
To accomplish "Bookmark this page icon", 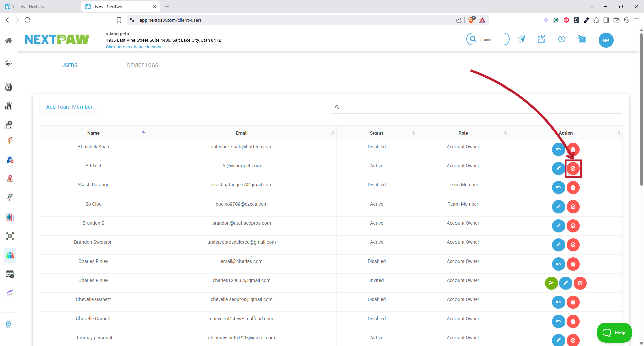I will (x=119, y=20).
